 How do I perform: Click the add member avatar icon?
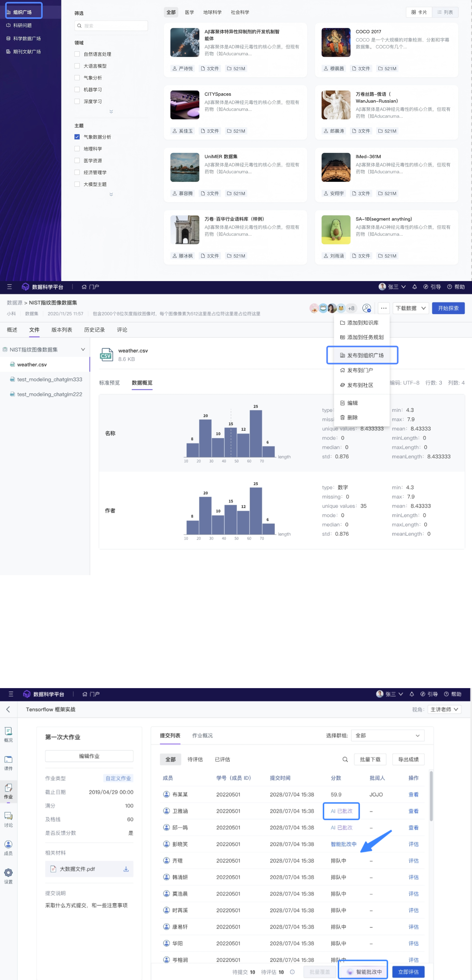coord(367,308)
